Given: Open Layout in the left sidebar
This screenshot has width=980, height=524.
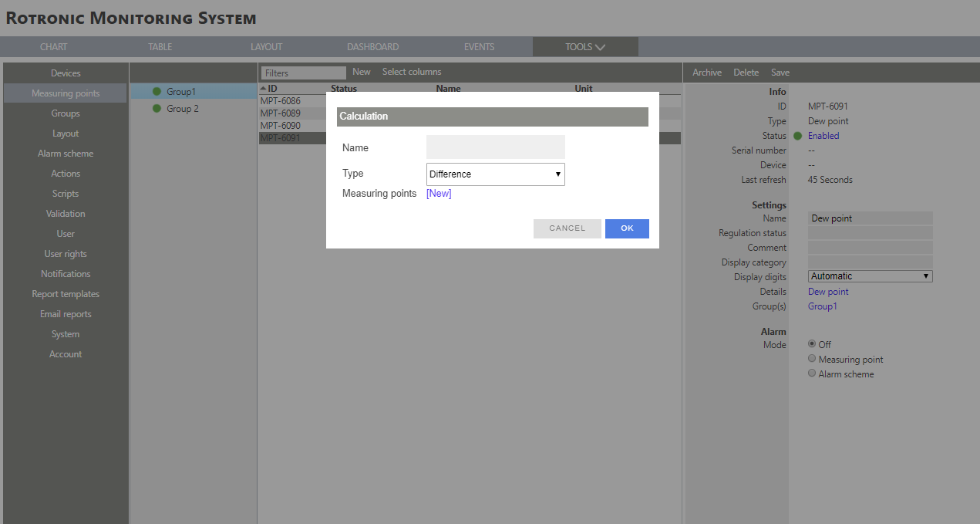Looking at the screenshot, I should click(66, 134).
